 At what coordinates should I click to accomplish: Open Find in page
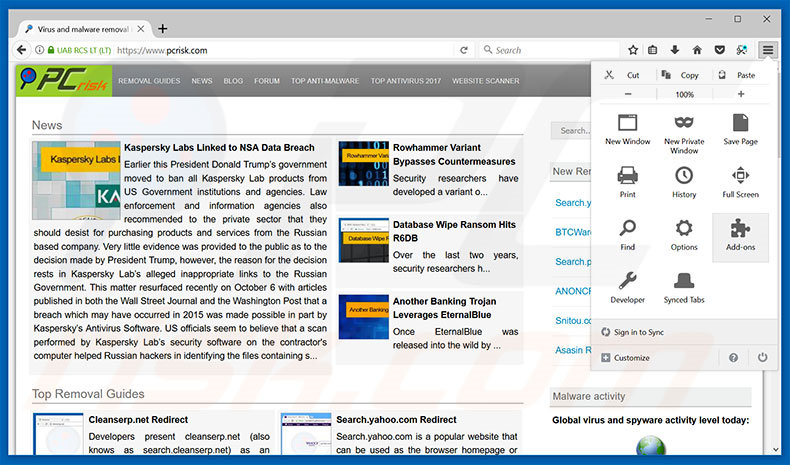point(627,235)
